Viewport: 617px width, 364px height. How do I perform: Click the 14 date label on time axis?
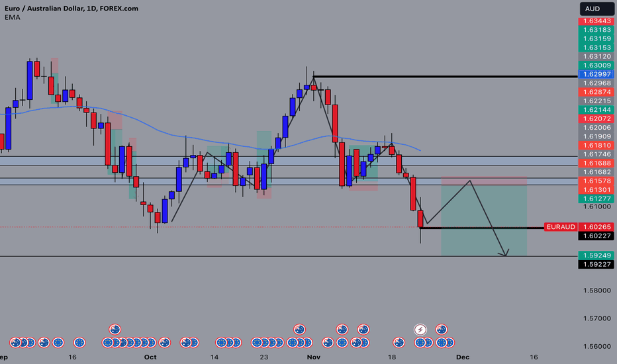tap(214, 357)
